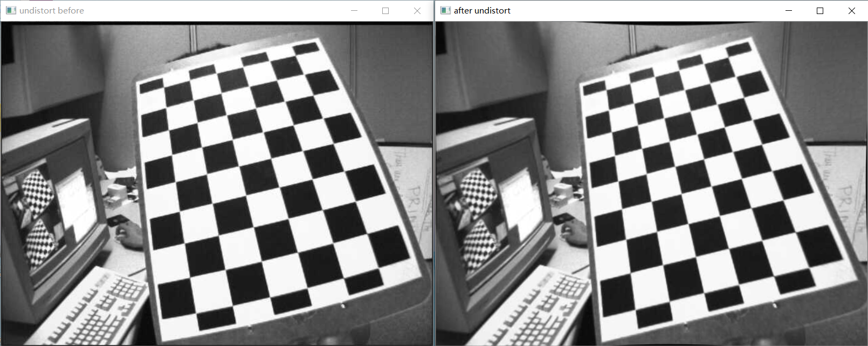This screenshot has width=868, height=346.
Task: Click the distorted chessboard image in 'undistort before'
Action: tap(217, 184)
